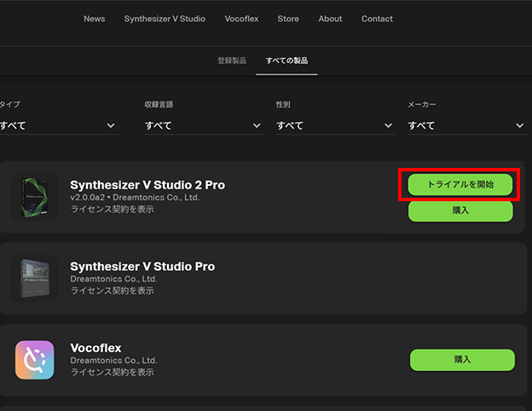Open the About page
The image size is (532, 411).
pos(330,19)
